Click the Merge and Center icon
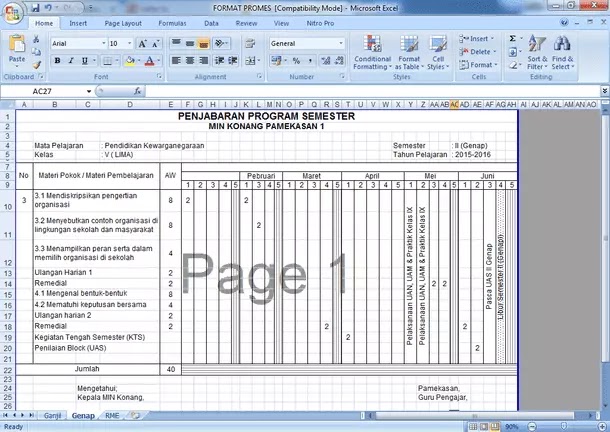Screen dimensions: 610x432 point(250,60)
